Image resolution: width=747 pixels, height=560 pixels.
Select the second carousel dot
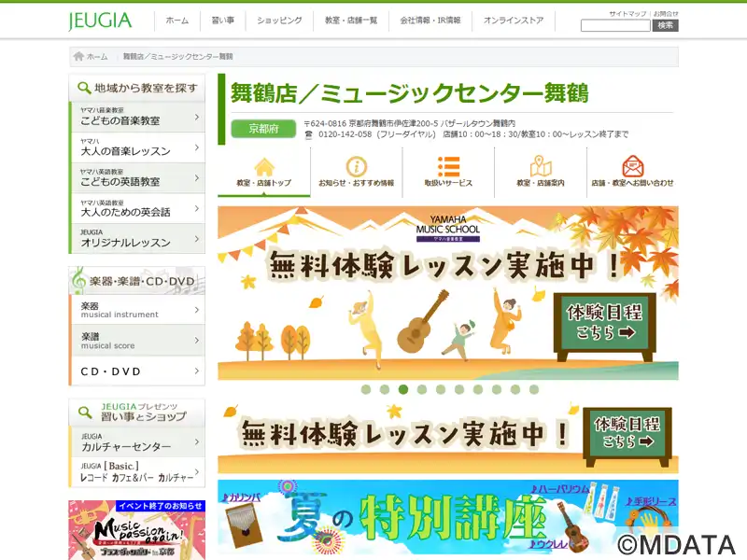coord(385,389)
